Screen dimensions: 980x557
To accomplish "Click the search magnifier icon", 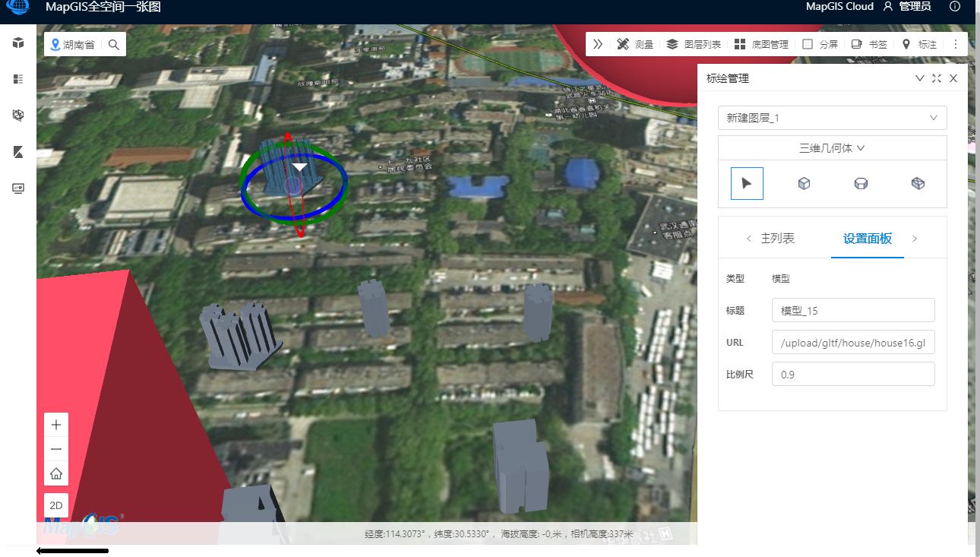I will point(114,45).
